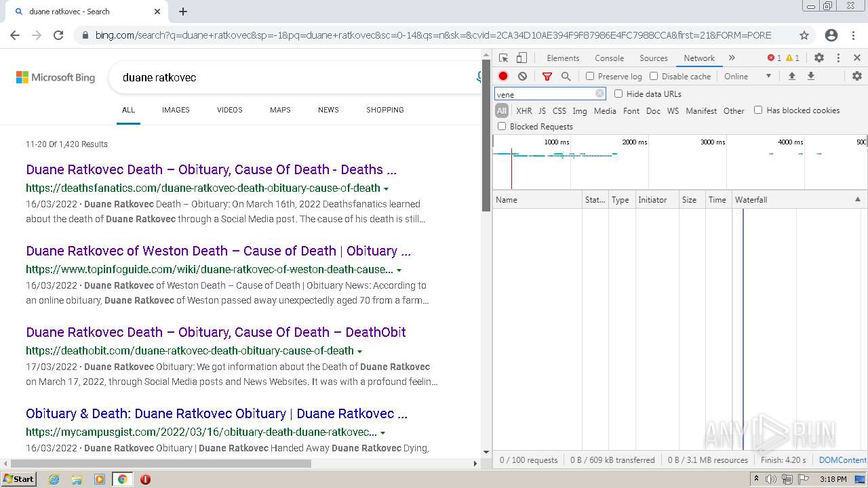Click the page vertical scrollbar thumb
This screenshot has width=868, height=488.
[486, 136]
